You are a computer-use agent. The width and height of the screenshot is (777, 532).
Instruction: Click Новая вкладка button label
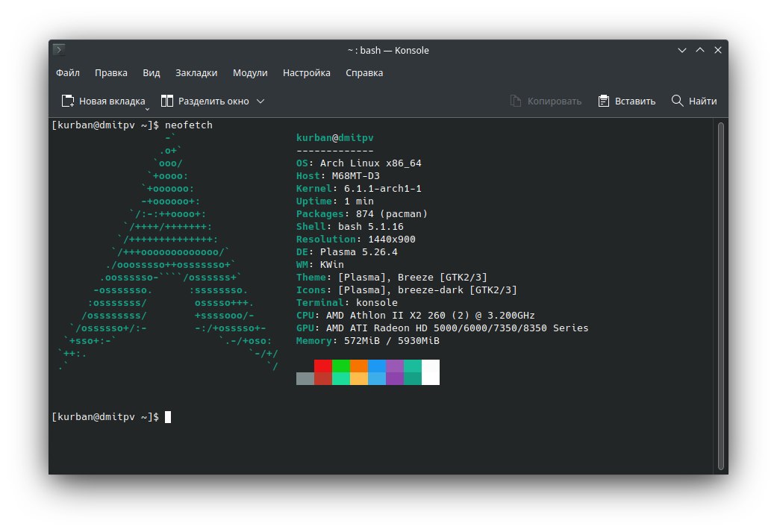click(x=112, y=101)
